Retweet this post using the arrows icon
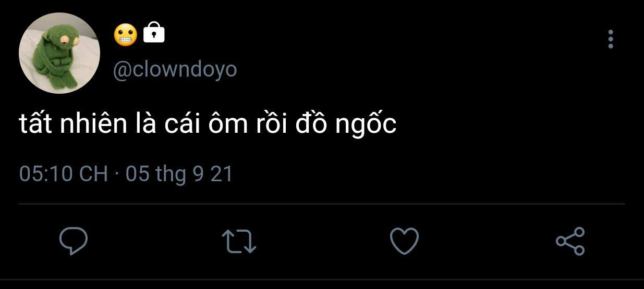This screenshot has width=644, height=289. [x=239, y=242]
